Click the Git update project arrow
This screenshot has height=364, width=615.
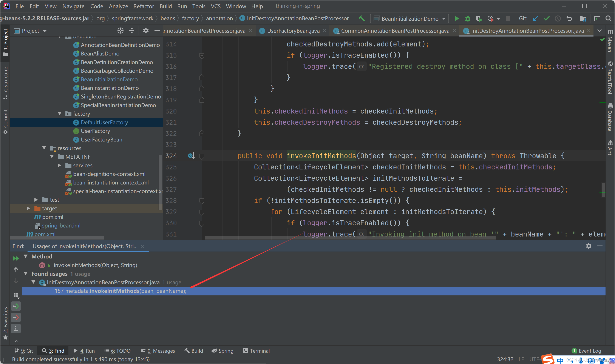coord(535,19)
